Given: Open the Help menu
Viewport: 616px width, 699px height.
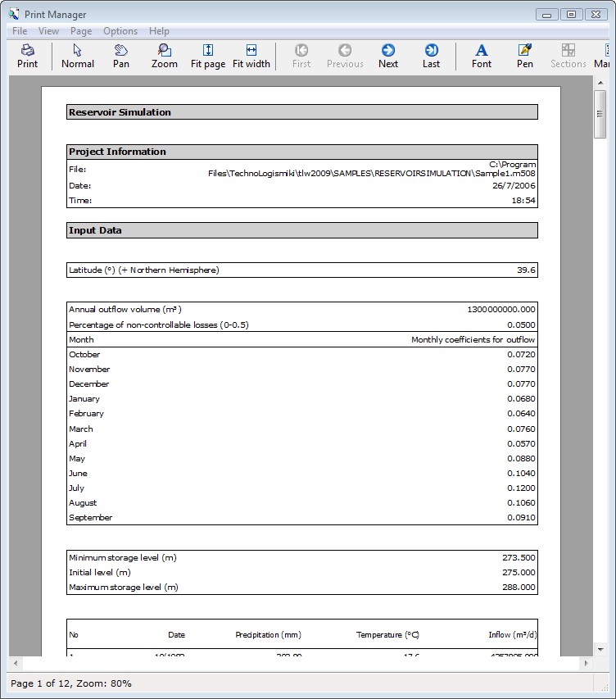Looking at the screenshot, I should pos(159,31).
